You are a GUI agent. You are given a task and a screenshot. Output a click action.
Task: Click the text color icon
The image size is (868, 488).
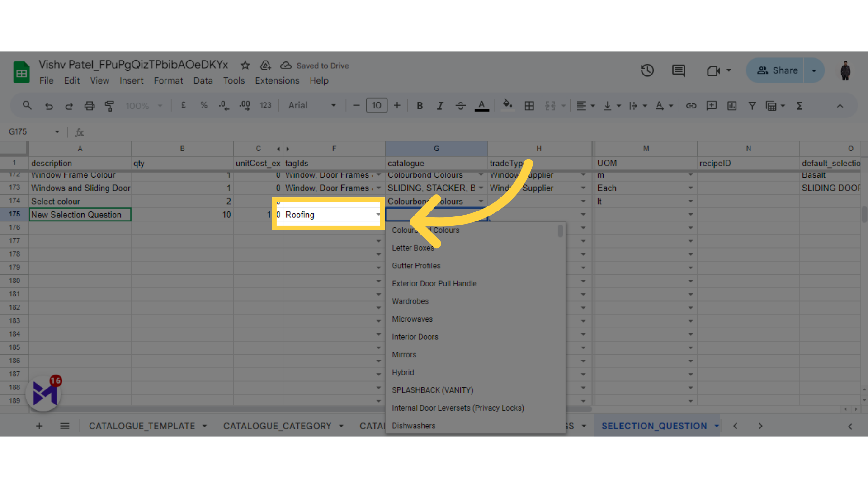tap(481, 106)
